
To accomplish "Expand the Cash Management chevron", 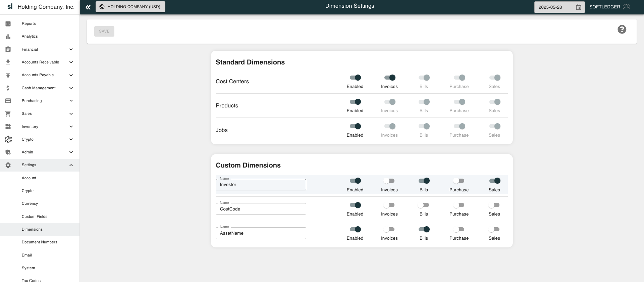I will click(71, 88).
